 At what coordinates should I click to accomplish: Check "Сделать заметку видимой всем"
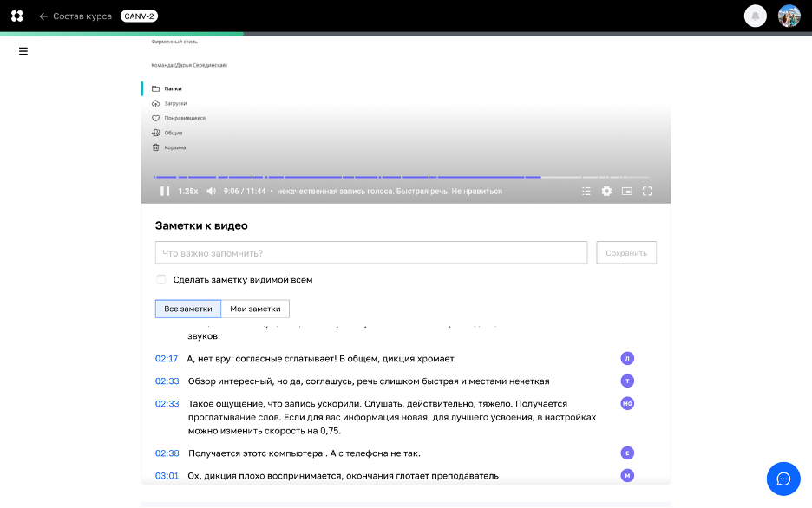(161, 280)
